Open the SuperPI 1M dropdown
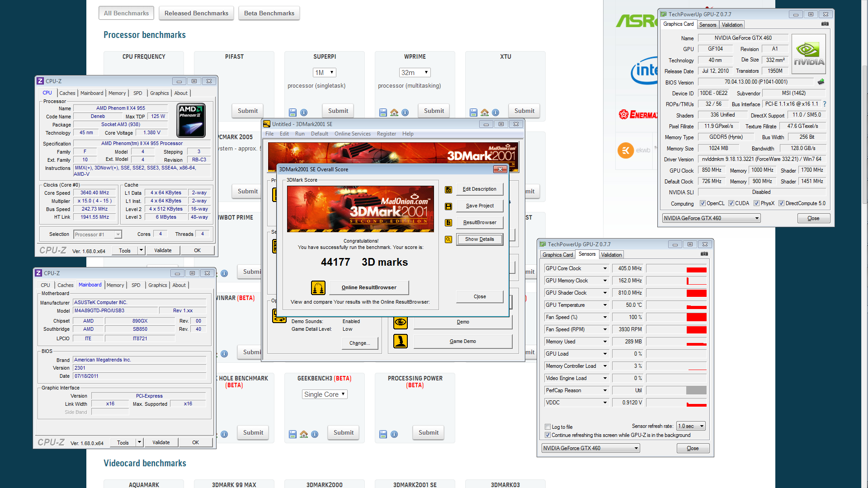Image resolution: width=868 pixels, height=488 pixels. [x=325, y=72]
